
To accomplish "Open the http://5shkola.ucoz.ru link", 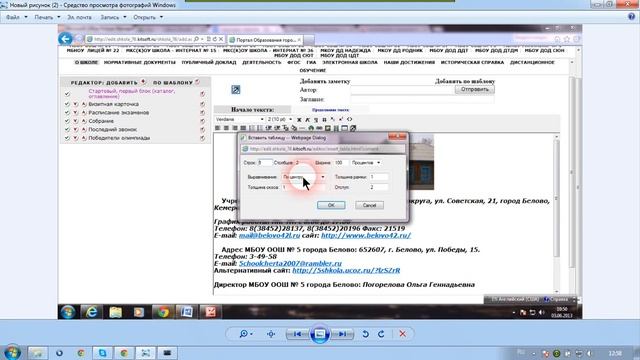I will tap(346, 271).
